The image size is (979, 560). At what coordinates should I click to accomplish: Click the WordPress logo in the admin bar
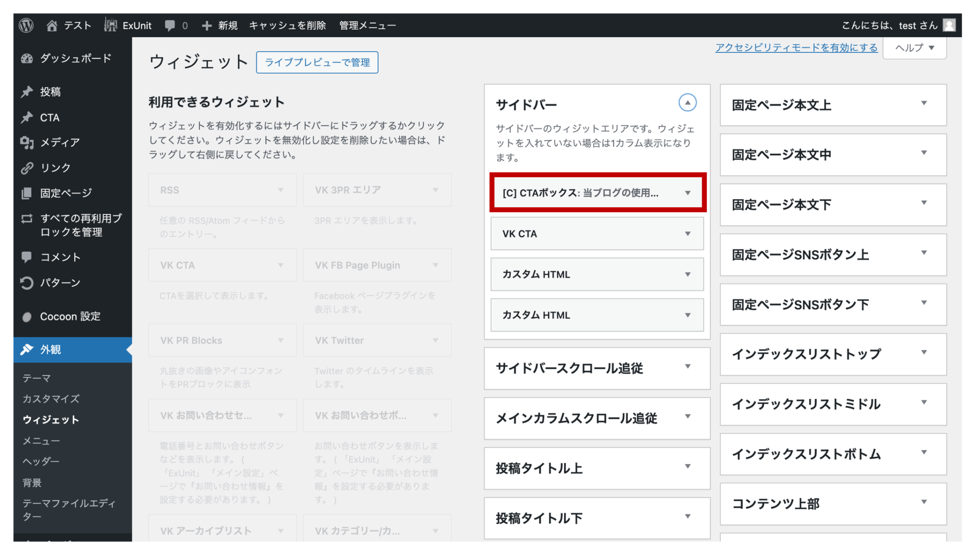[x=26, y=25]
